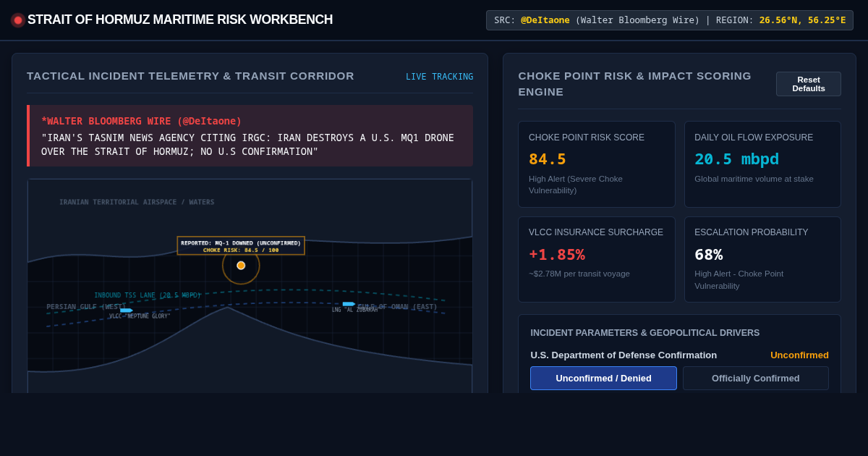Click the red live indicator beside the workbench title
The image size is (868, 456).
pyautogui.click(x=18, y=20)
